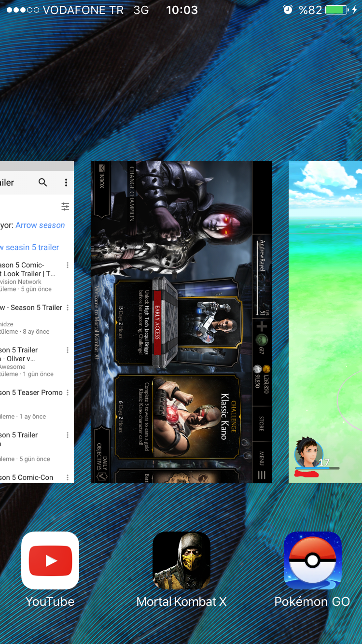Tap the green soul currency icon showing 67
Viewport: 362px width, 644px height.
(x=261, y=340)
